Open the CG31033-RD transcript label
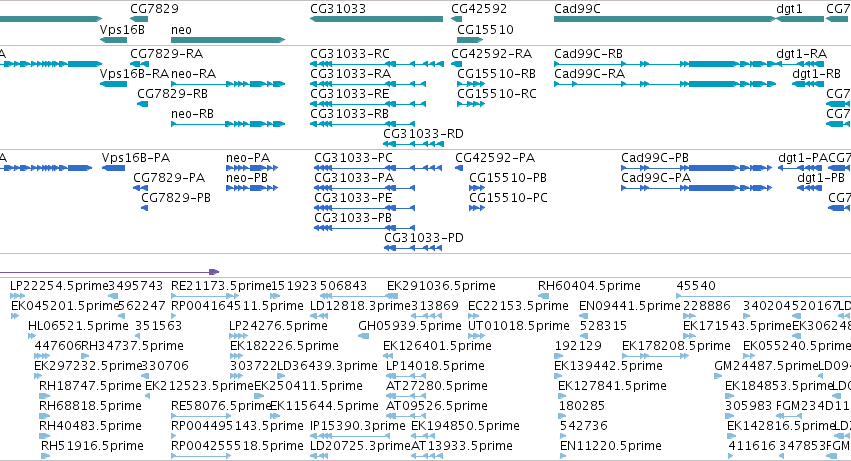 [423, 134]
